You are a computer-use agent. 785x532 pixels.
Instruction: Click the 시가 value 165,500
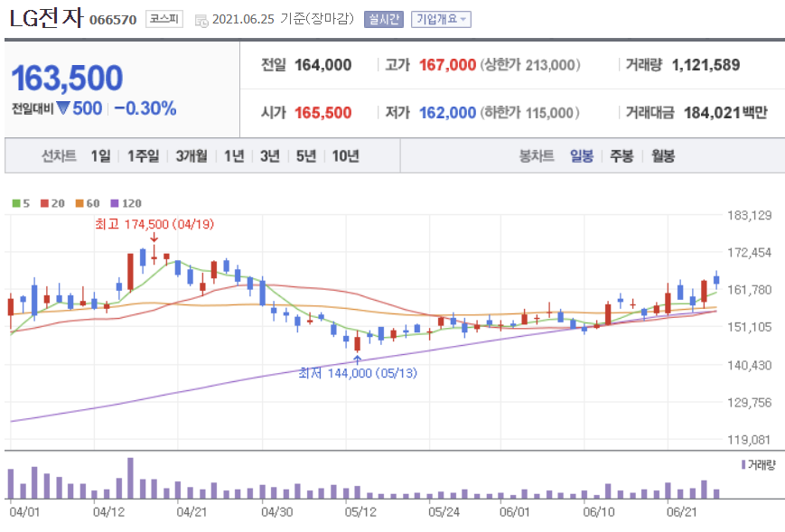[322, 113]
